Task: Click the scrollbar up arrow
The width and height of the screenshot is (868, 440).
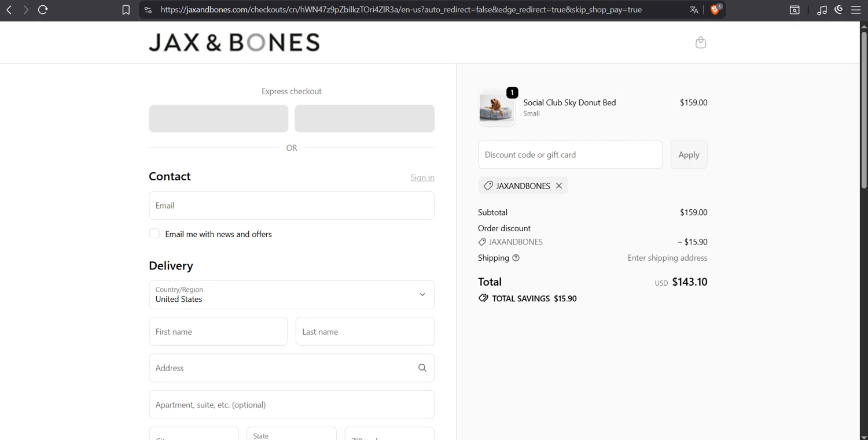Action: click(x=864, y=25)
